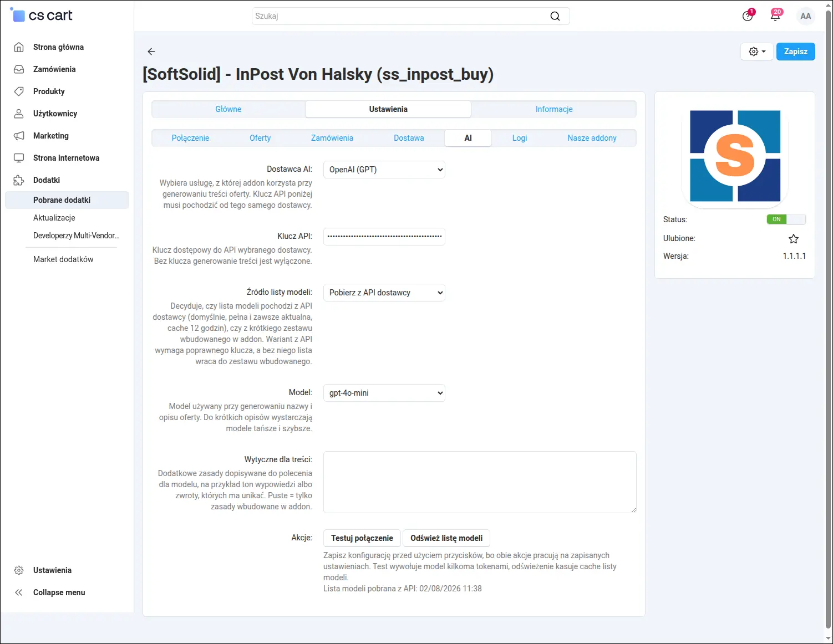
Task: Open the Zamówienia sub-tab
Action: 332,138
